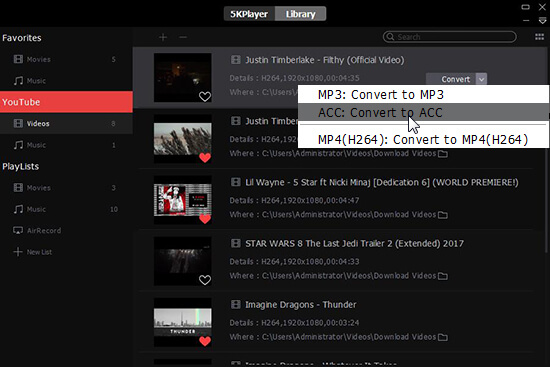This screenshot has height=367, width=550.
Task: Click the music note icon of PlayLists Music
Action: click(x=18, y=209)
